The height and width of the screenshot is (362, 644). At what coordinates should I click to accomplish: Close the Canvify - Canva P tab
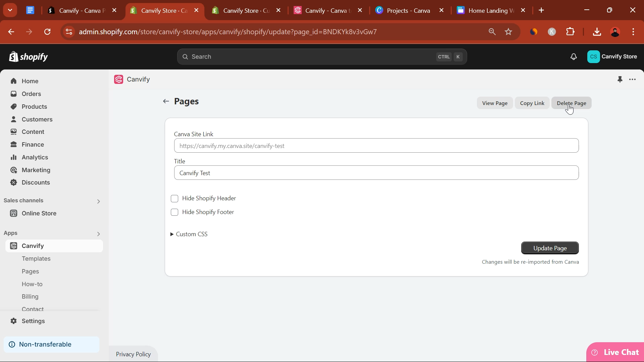114,10
